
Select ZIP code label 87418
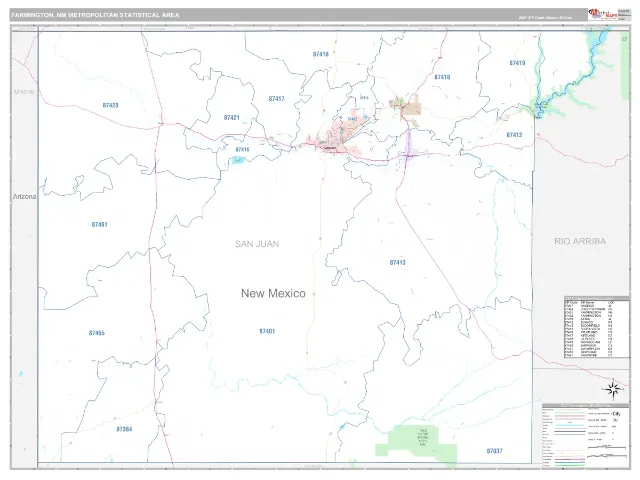click(321, 54)
